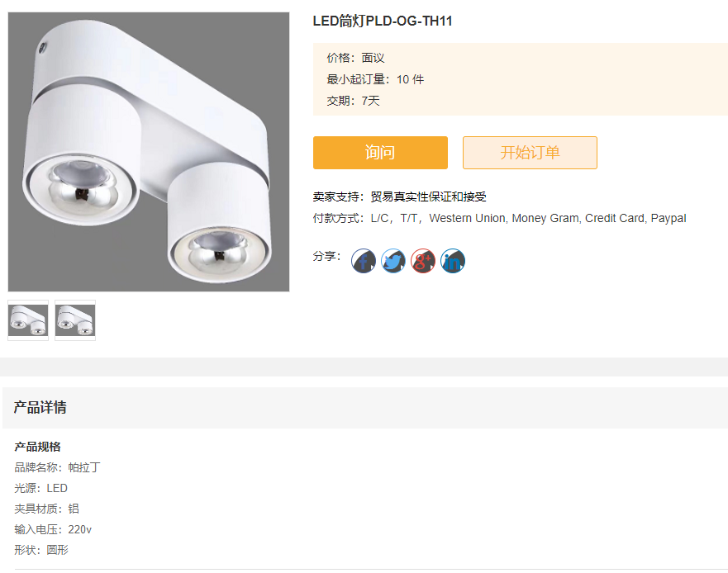Click the 价格: 面议 price line
Image resolution: width=728 pixels, height=573 pixels.
pos(355,58)
